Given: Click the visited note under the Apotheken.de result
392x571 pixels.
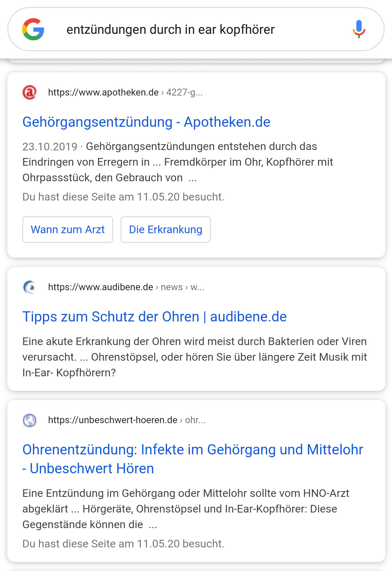Looking at the screenshot, I should click(123, 197).
